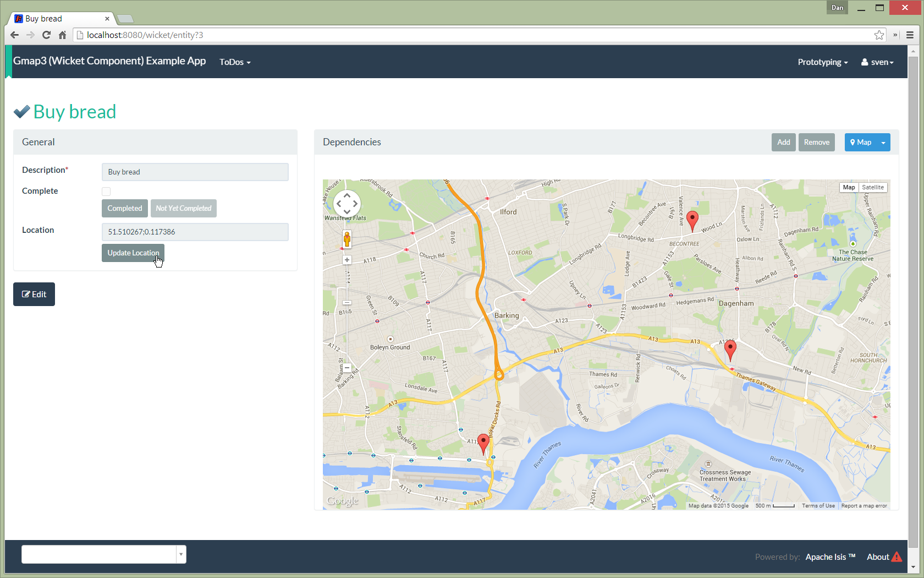This screenshot has width=924, height=578.
Task: Open the Chrome hamburger menu
Action: pos(910,35)
